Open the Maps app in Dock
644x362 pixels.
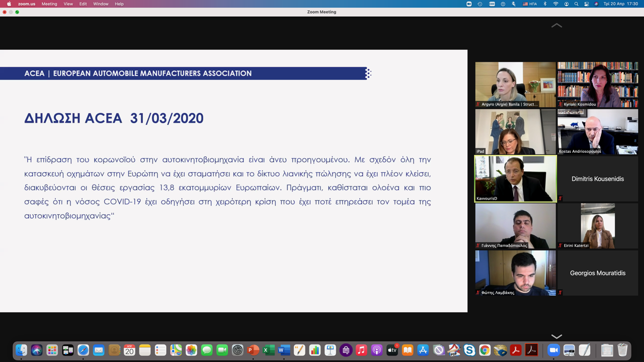tap(176, 350)
